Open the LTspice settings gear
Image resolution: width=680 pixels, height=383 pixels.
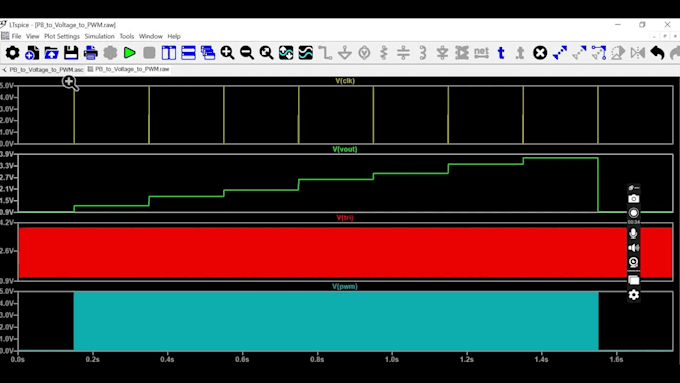pyautogui.click(x=12, y=53)
